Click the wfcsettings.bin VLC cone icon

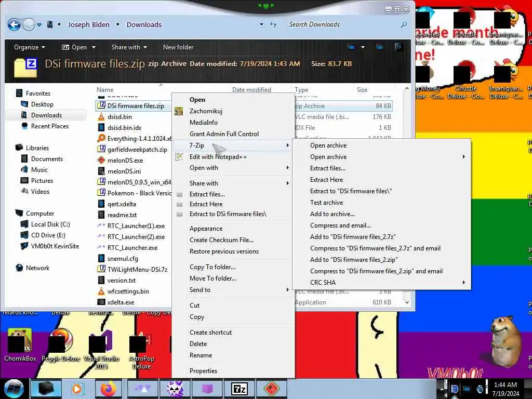101,291
